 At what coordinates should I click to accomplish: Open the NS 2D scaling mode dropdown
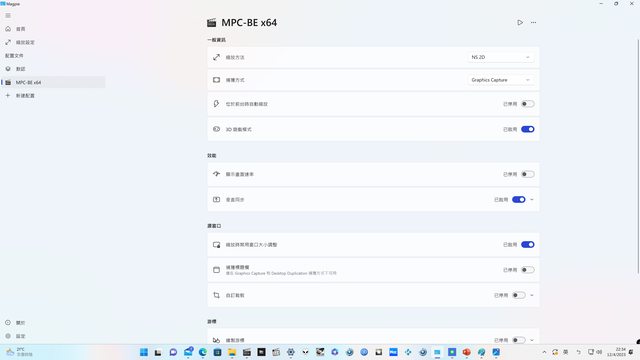tap(500, 58)
